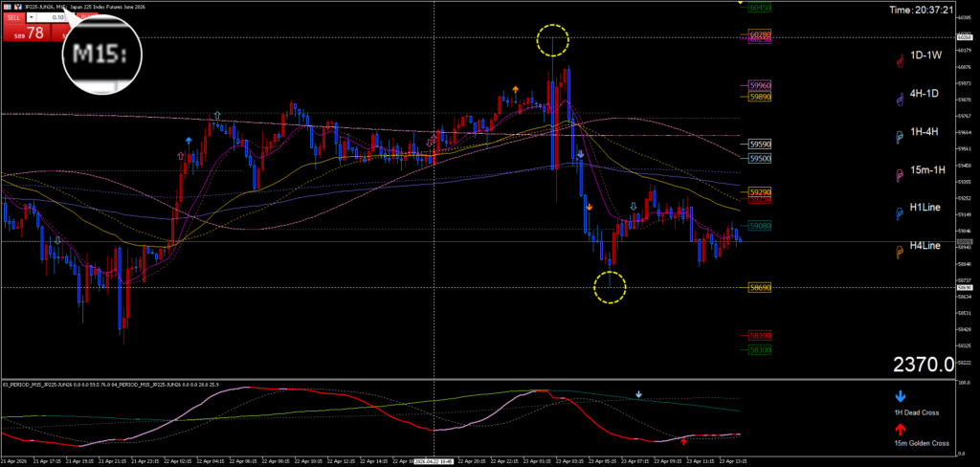
Task: Click the blue 1H Dead Cross arrow
Action: point(900,394)
